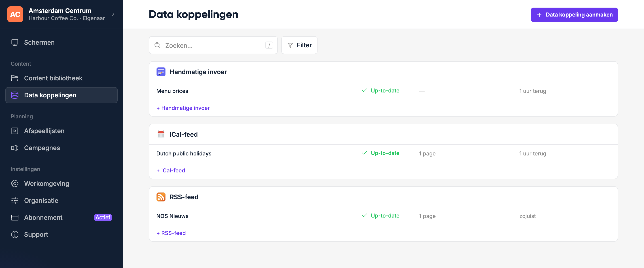Screen dimensions: 644x268
Task: Click the Organisatie sliders icon
Action: pyautogui.click(x=15, y=201)
